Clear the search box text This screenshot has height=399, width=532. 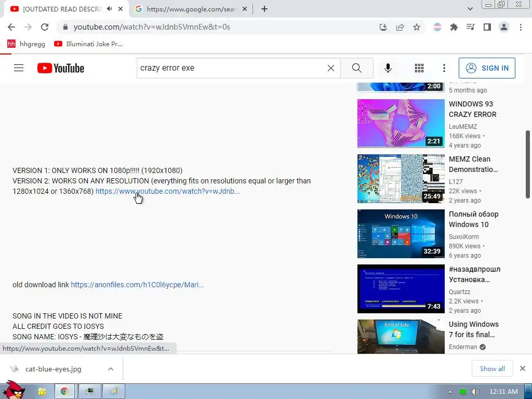click(331, 68)
